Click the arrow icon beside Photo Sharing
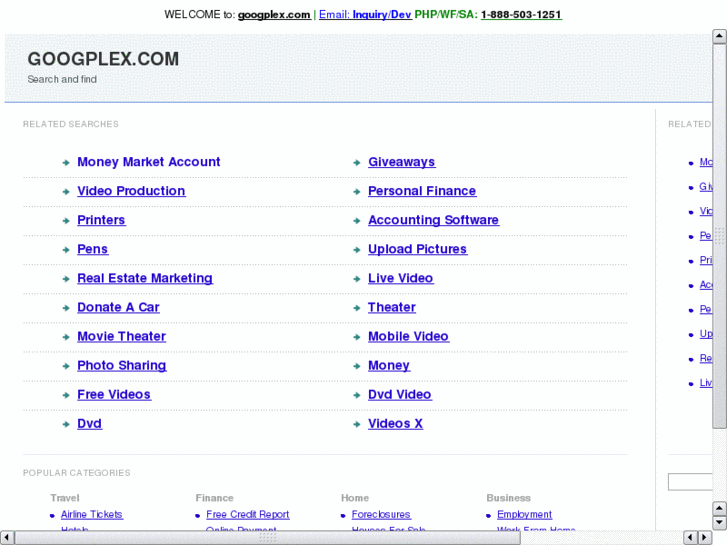The width and height of the screenshot is (727, 545). (66, 366)
